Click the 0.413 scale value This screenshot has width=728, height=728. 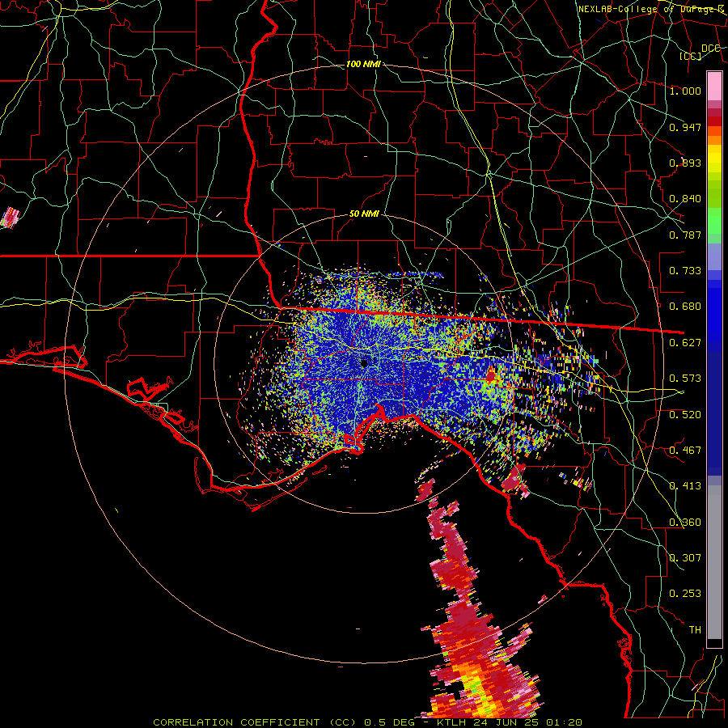point(685,486)
